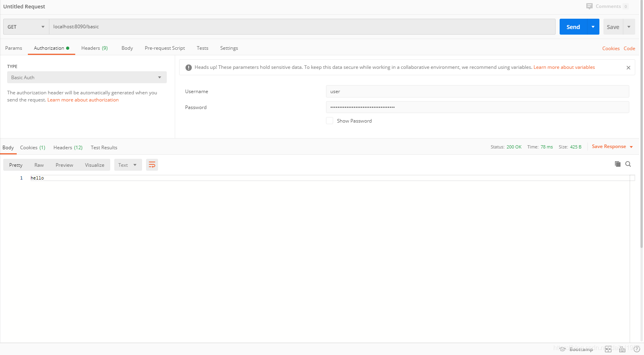Viewport: 644px width, 355px height.
Task: Open the request Settings tab
Action: 229,48
